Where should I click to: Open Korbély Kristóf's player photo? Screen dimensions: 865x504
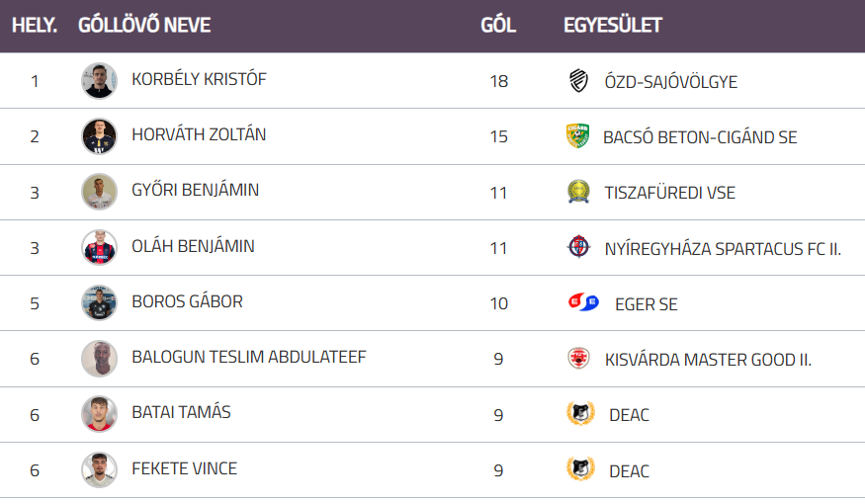(99, 81)
